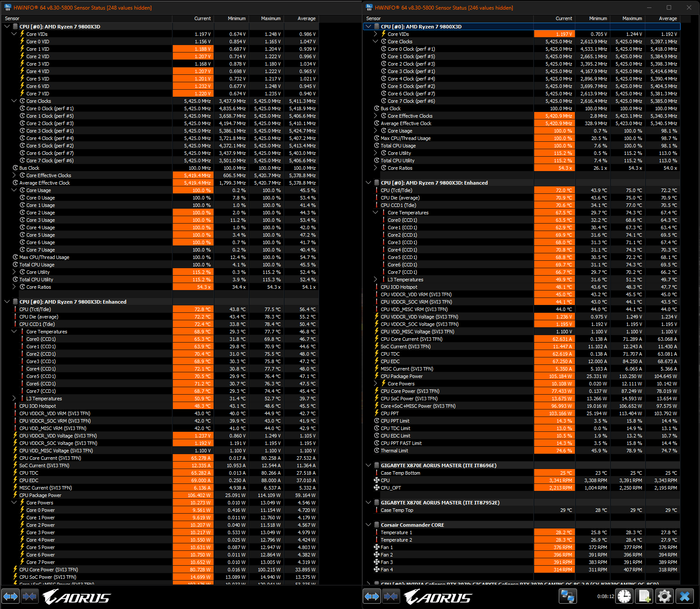Click the AORUS logo in the left window
The height and width of the screenshot is (609, 700).
(77, 597)
